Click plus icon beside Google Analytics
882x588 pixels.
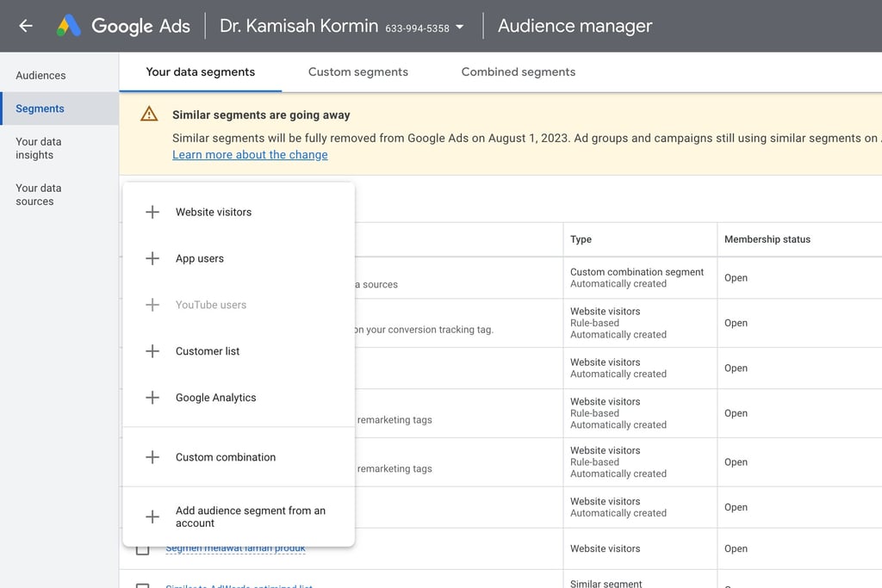(152, 398)
